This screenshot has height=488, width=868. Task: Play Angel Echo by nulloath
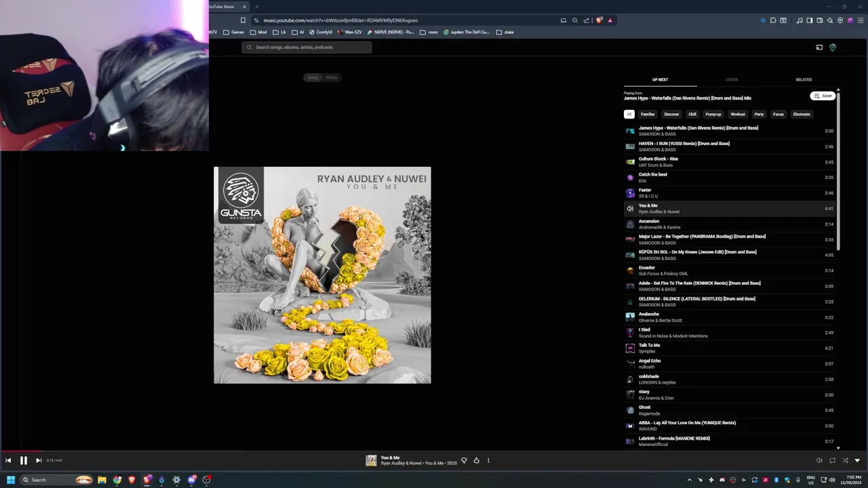click(730, 364)
